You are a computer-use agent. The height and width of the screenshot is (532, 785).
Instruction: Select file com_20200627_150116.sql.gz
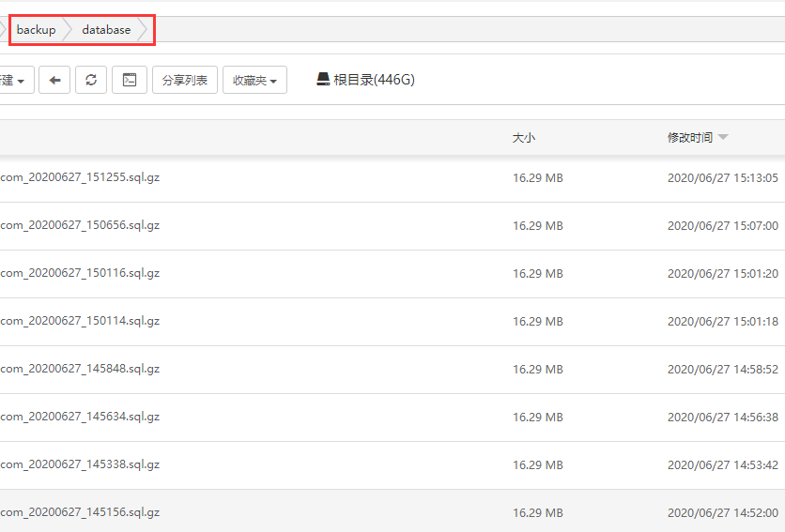pyautogui.click(x=80, y=273)
